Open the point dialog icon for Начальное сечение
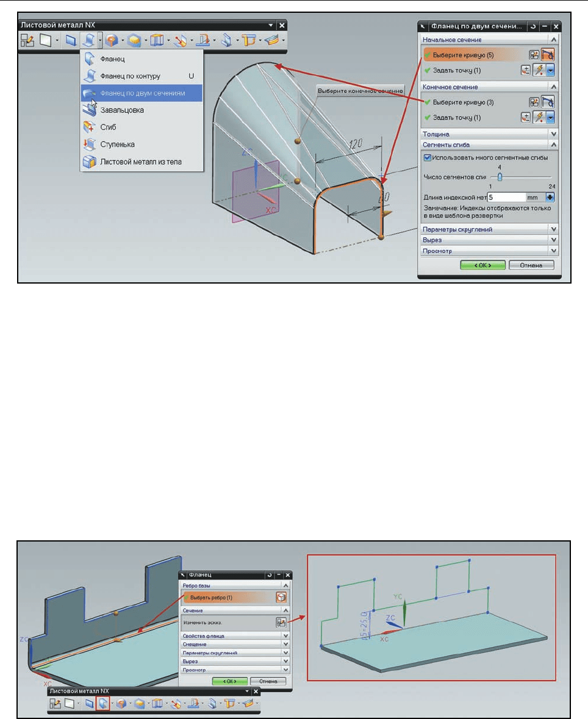This screenshot has width=588, height=719. [526, 70]
